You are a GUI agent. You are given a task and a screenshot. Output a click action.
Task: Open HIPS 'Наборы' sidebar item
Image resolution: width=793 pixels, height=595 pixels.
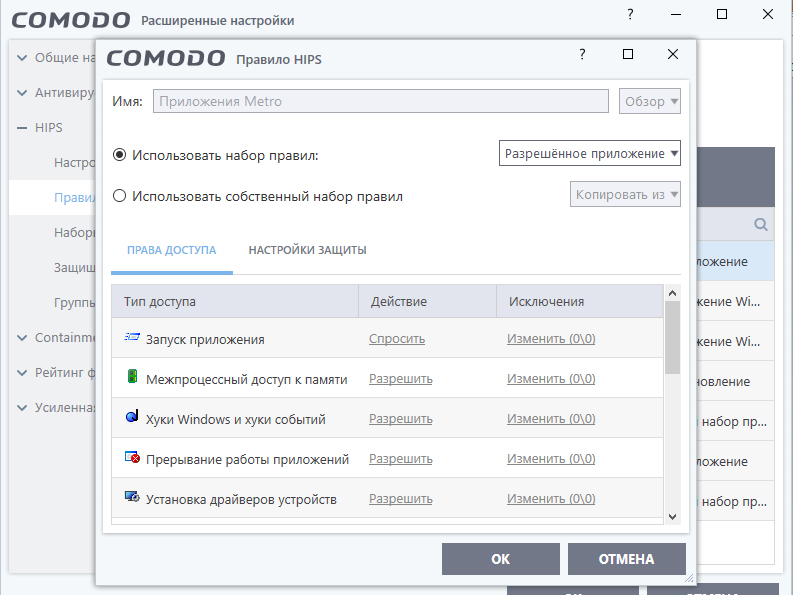(74, 233)
